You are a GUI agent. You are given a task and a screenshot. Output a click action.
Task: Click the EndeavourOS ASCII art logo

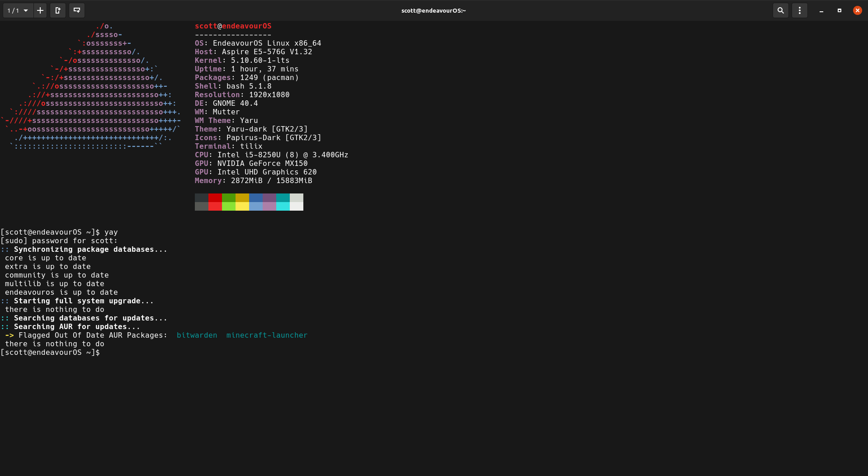91,86
